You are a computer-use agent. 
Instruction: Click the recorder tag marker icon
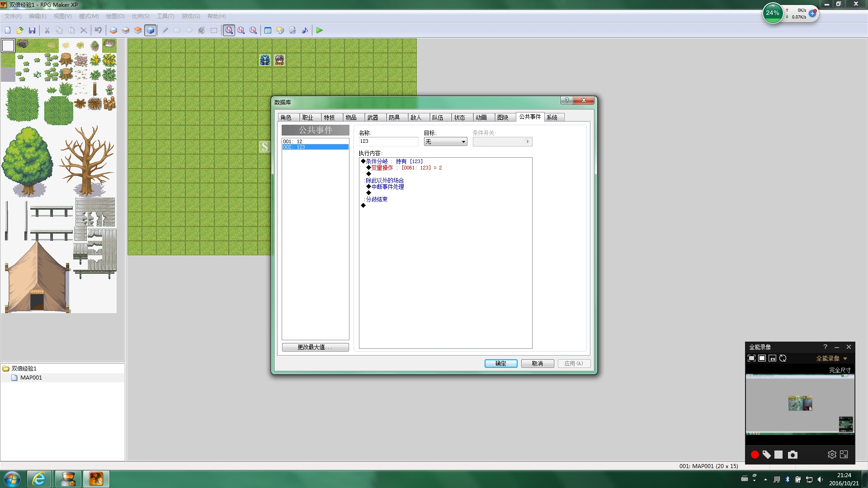pos(767,455)
